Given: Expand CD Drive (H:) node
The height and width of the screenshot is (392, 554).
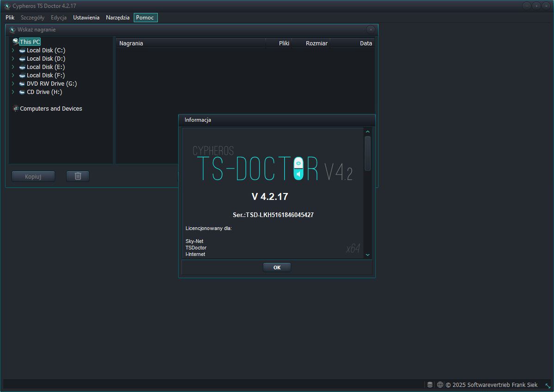Looking at the screenshot, I should (x=13, y=92).
